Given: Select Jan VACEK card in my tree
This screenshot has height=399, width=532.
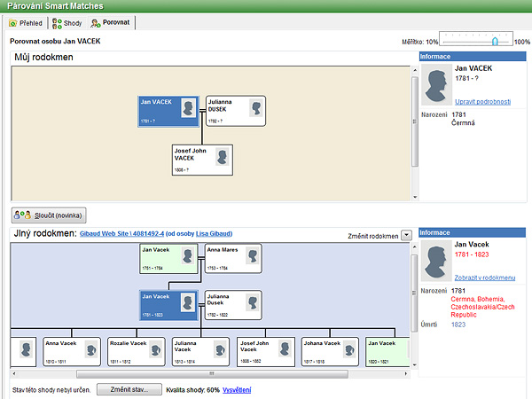Looking at the screenshot, I should [168, 112].
